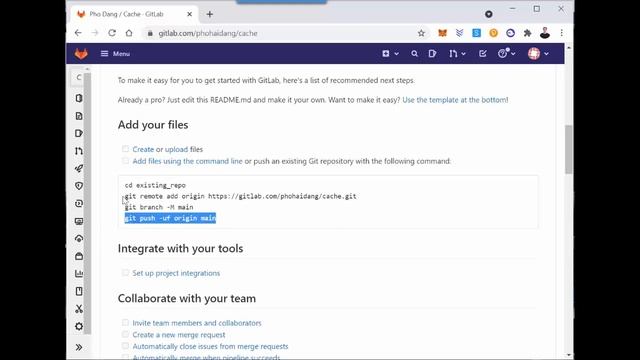Viewport: 640px width, 360px height.
Task: Open Create a new merge request link
Action: click(x=179, y=335)
